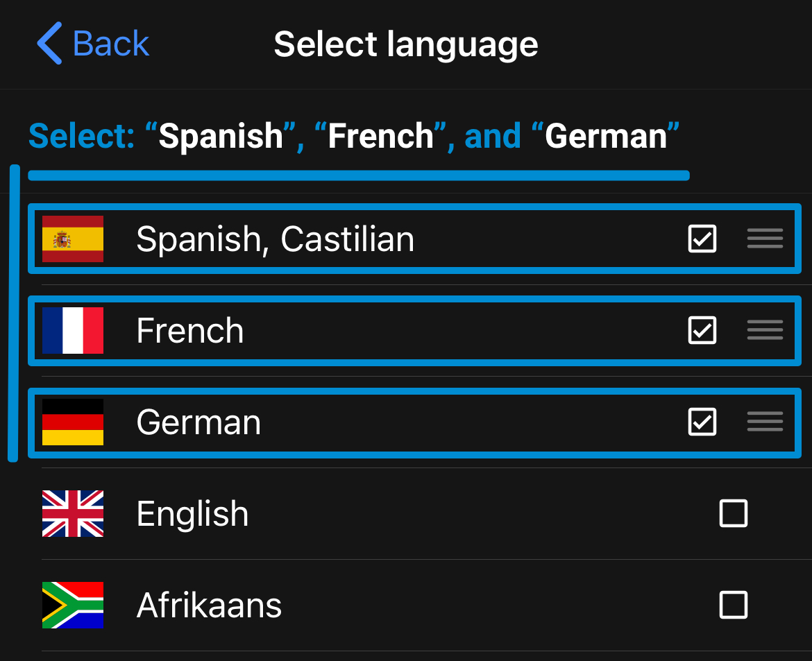Click the Spanish flag icon

(72, 239)
